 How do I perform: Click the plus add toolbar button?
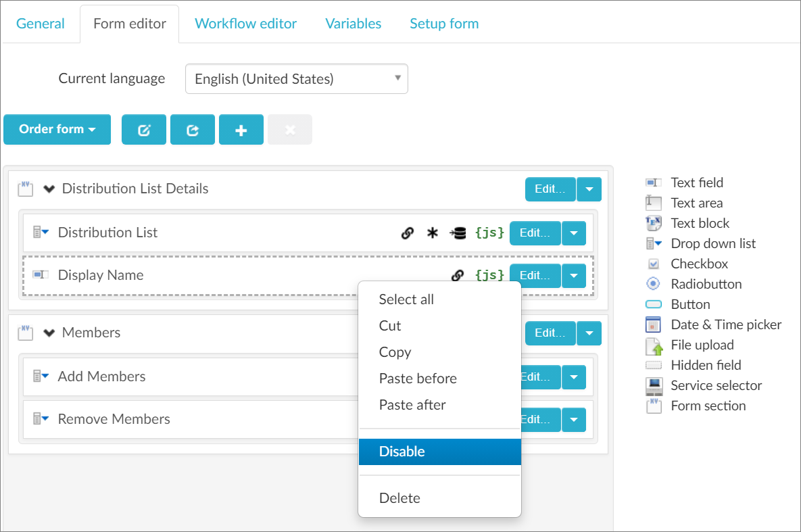pyautogui.click(x=241, y=130)
